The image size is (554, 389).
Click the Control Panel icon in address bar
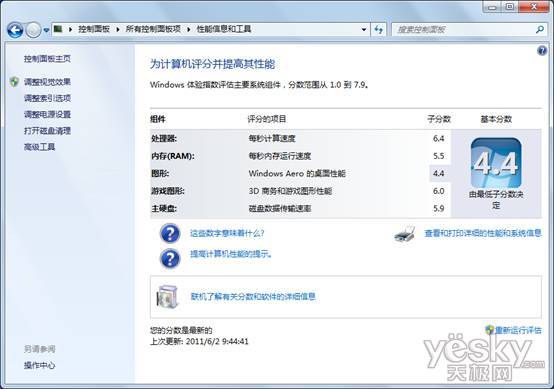point(58,29)
